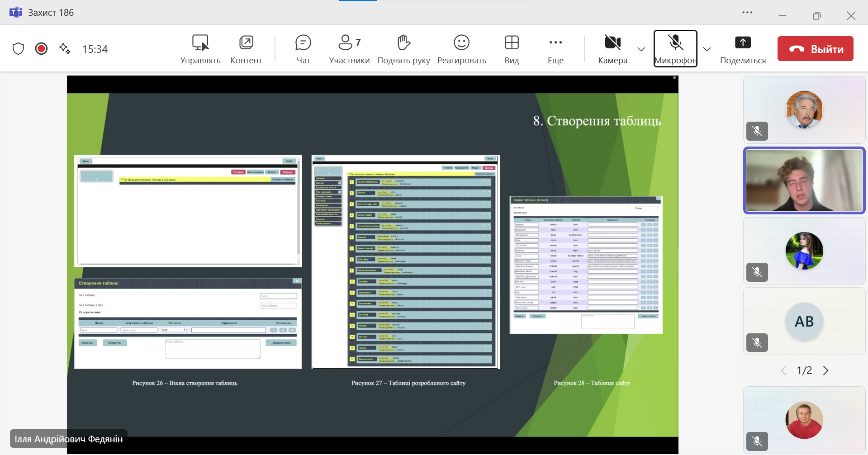Open the Чат panel

point(303,49)
